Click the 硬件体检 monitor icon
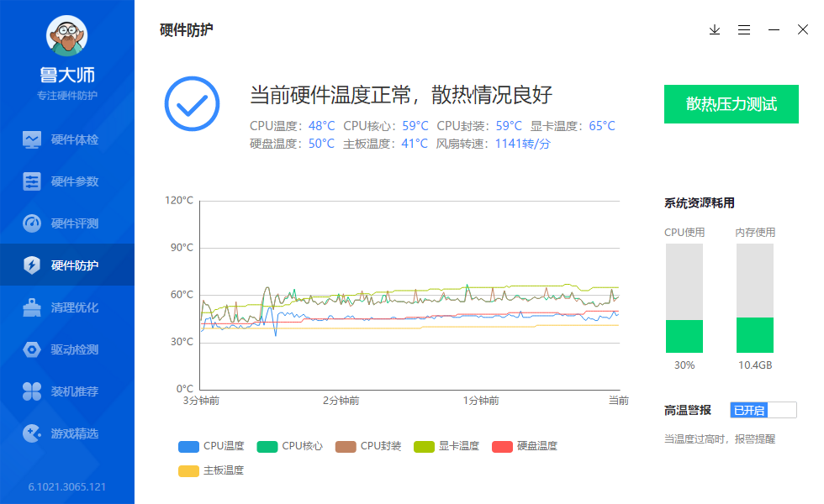Screen dimensions: 824x504 coord(32,139)
